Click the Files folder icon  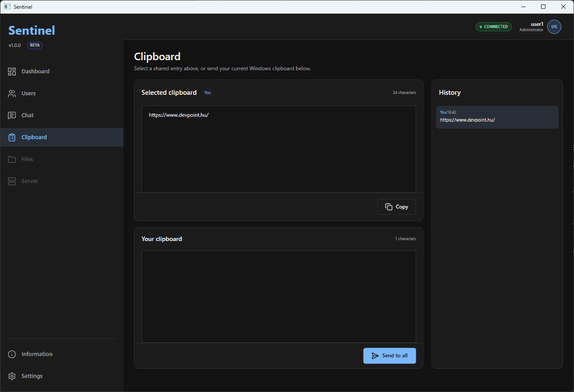[x=12, y=159]
